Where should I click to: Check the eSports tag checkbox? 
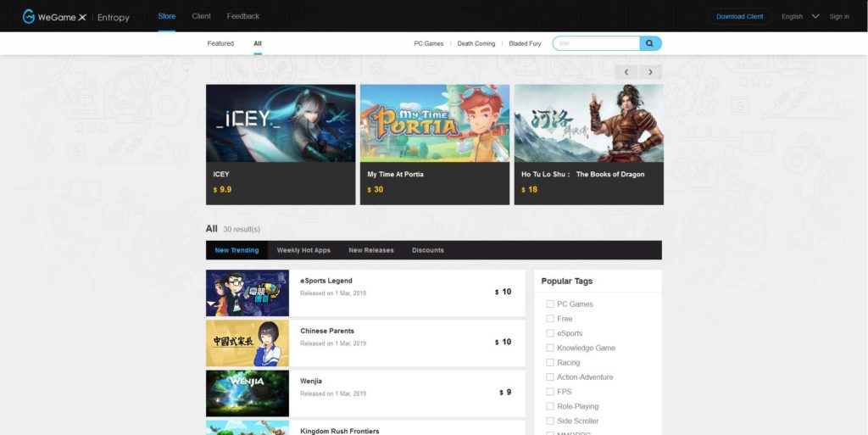tap(549, 333)
